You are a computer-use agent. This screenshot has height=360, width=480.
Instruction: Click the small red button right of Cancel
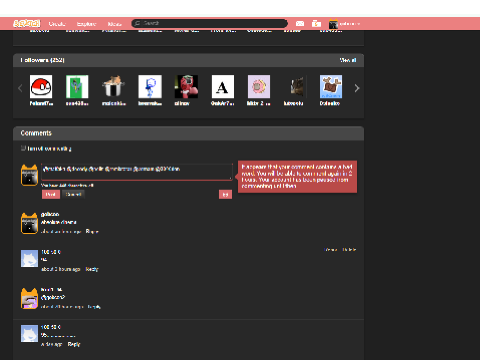[x=225, y=194]
